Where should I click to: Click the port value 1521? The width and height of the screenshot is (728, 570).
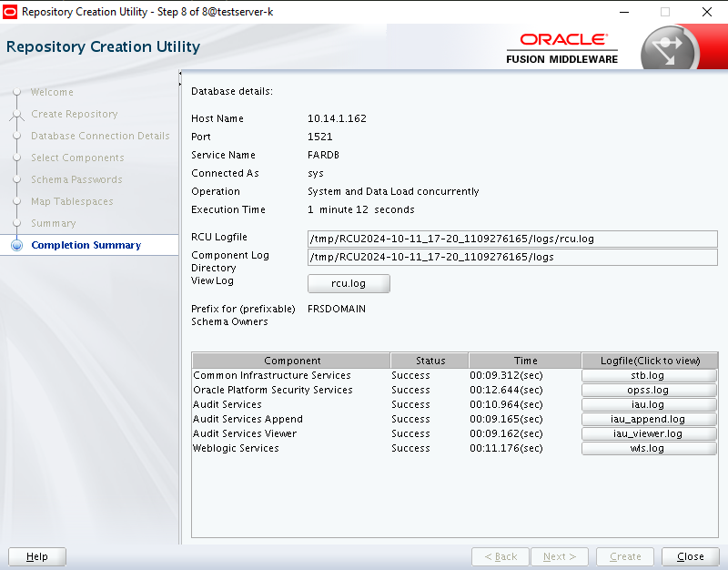(320, 137)
